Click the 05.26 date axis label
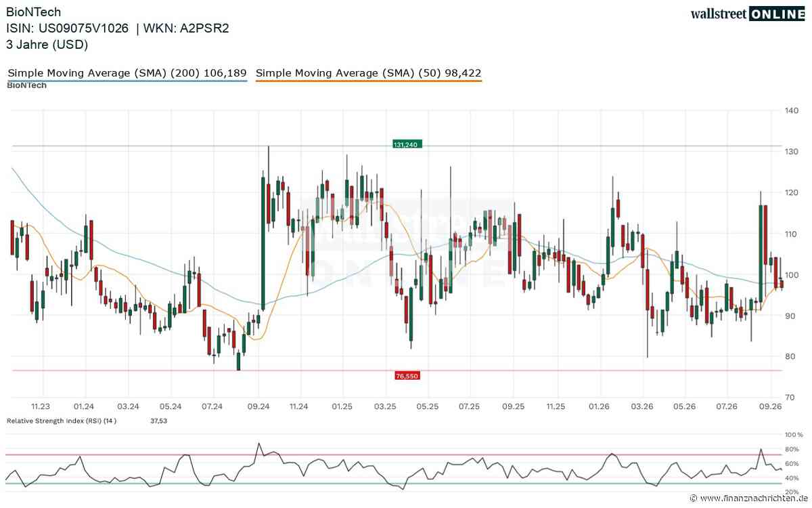Viewport: 812px width, 508px height. [685, 406]
